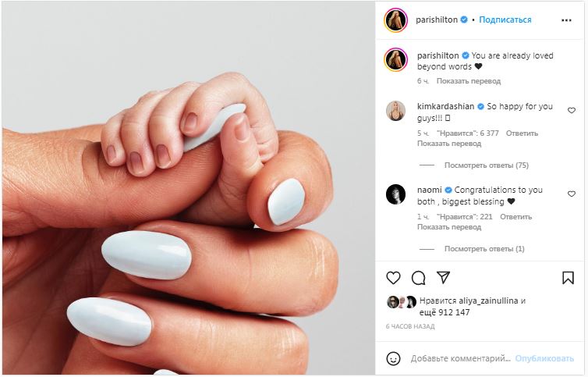Click the baby hand photo

[x=189, y=188]
